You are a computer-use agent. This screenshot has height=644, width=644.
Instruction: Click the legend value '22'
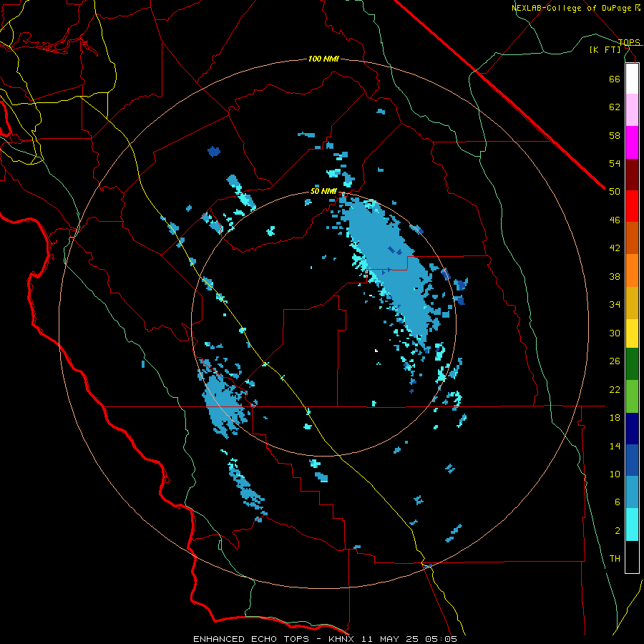[615, 389]
